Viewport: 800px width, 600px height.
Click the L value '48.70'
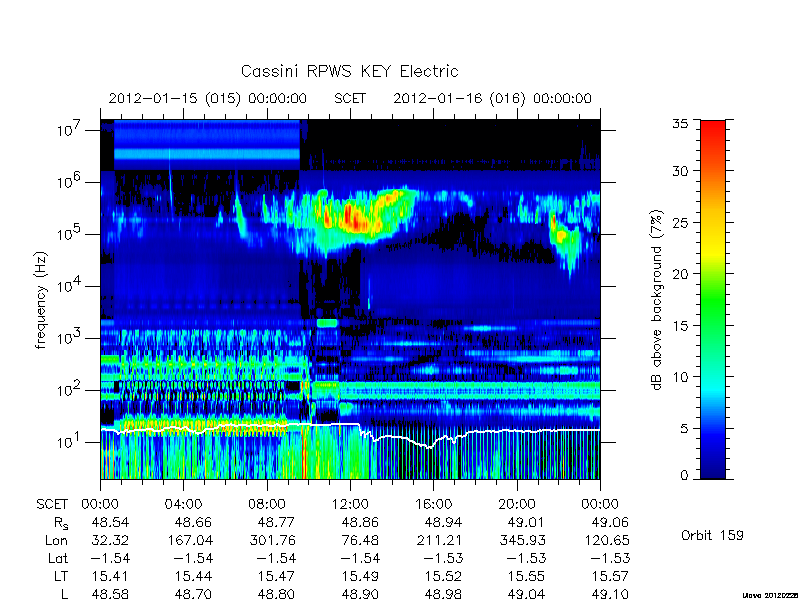[193, 594]
